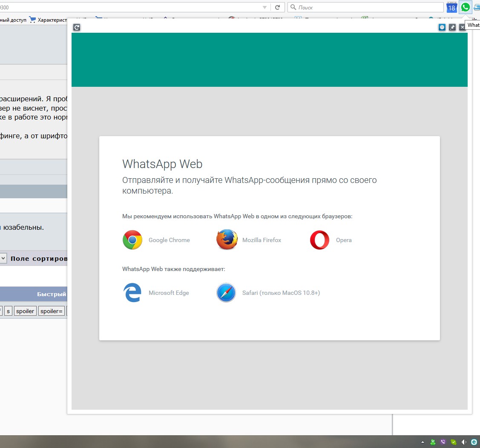480x448 pixels.
Task: Click the round blue button beside pin
Action: click(442, 28)
